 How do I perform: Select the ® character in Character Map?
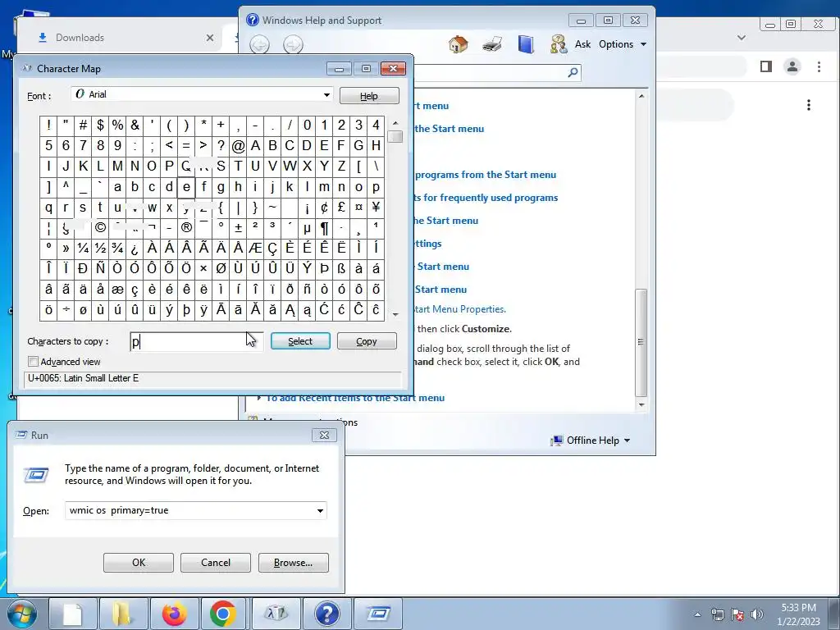(x=186, y=228)
